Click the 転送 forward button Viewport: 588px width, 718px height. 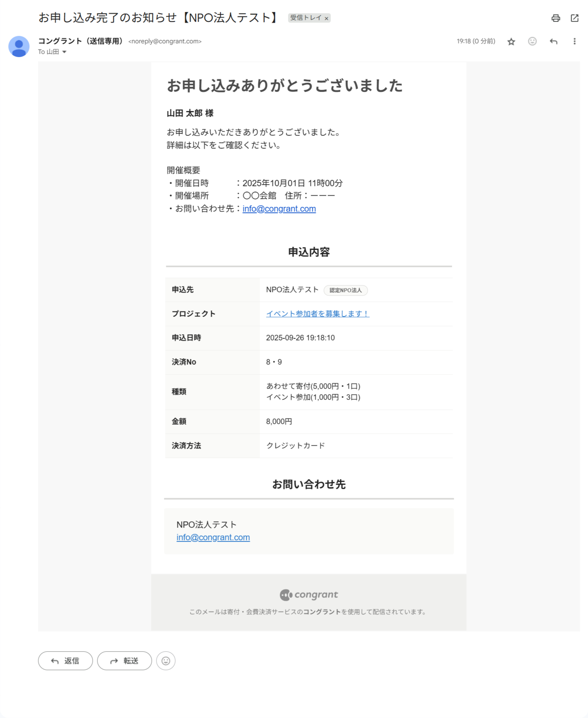click(124, 660)
